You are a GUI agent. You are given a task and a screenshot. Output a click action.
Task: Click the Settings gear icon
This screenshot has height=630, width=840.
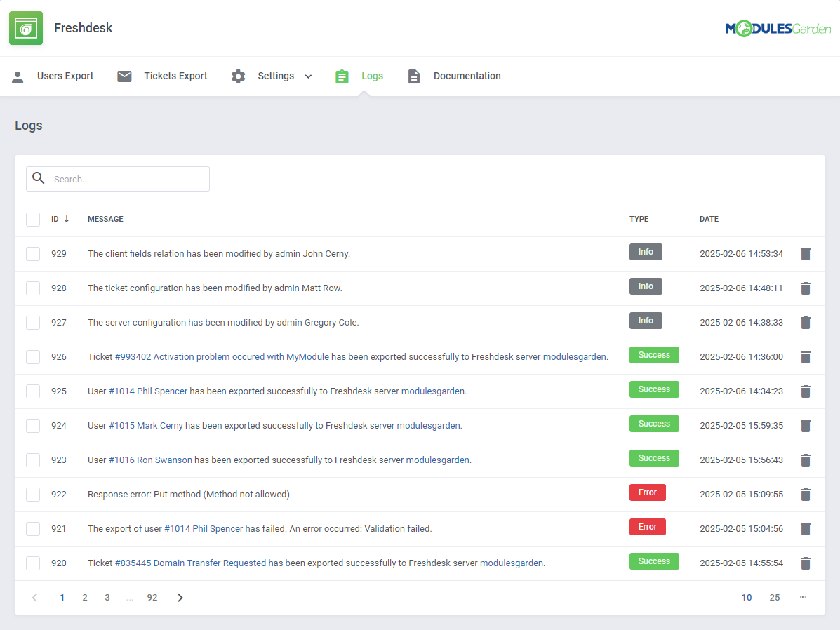[x=238, y=76]
